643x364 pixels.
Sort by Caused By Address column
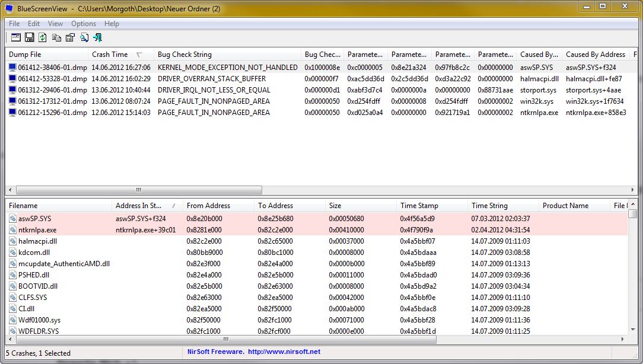tap(597, 55)
